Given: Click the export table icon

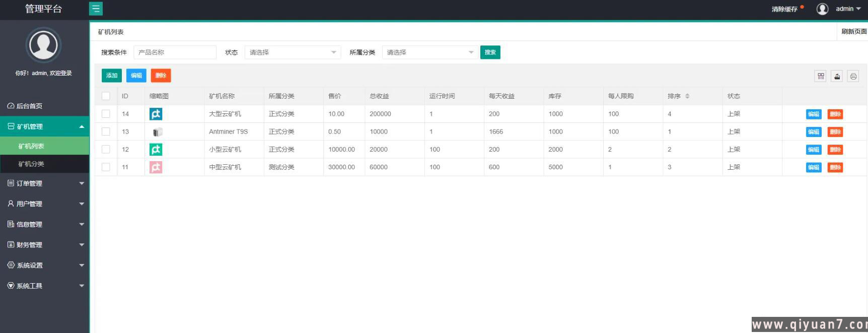Looking at the screenshot, I should point(837,76).
